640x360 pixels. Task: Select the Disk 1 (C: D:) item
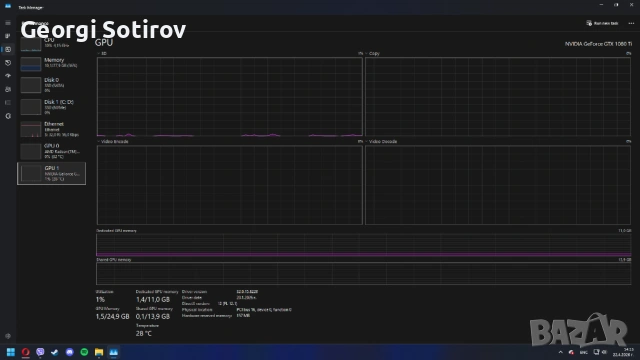[51, 107]
